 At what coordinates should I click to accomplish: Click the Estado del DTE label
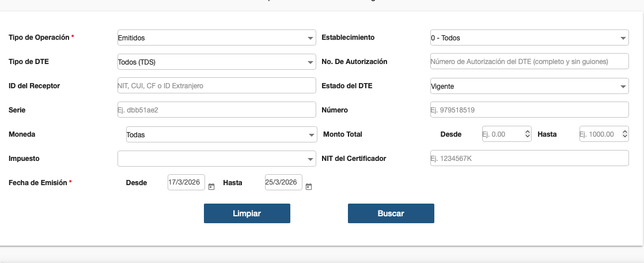[x=347, y=86]
